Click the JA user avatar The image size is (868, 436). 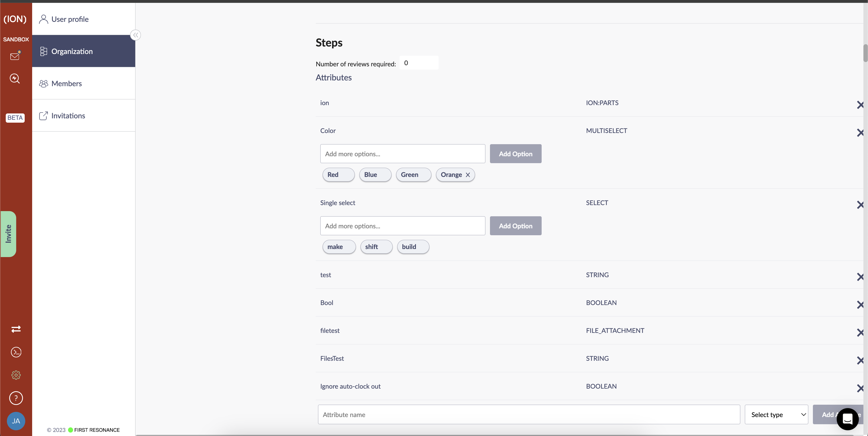pos(16,421)
